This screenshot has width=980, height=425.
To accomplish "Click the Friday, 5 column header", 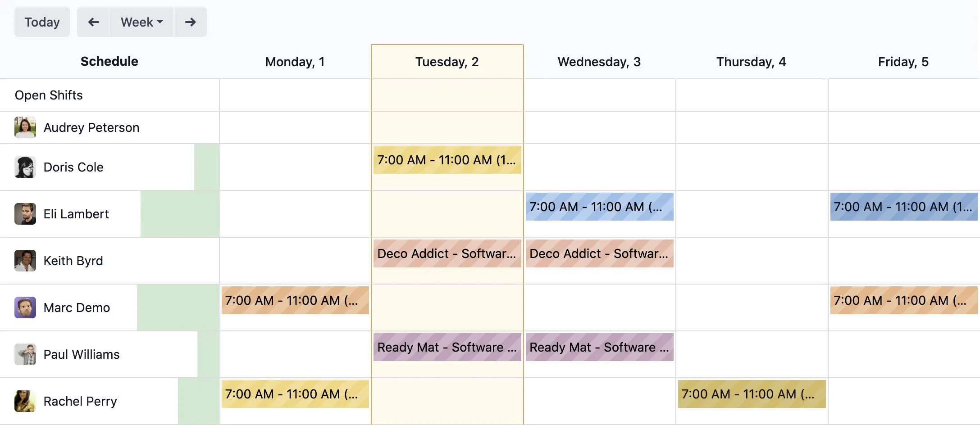I will pyautogui.click(x=903, y=62).
